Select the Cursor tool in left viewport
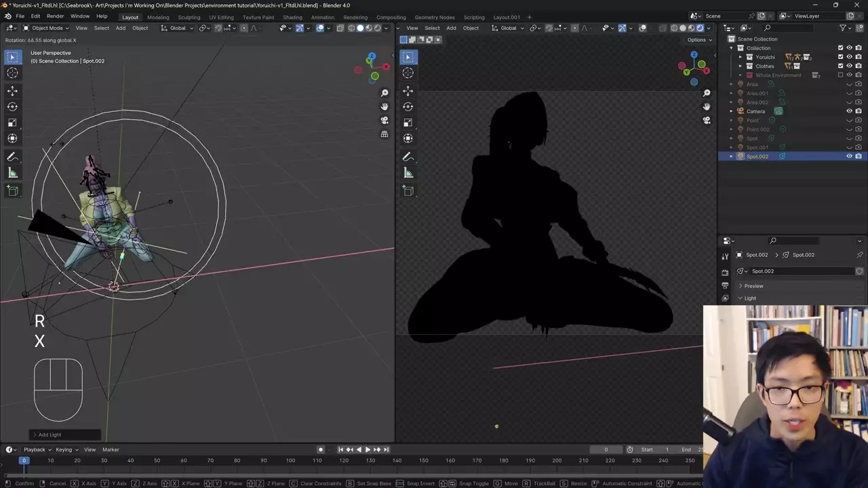 (x=12, y=73)
